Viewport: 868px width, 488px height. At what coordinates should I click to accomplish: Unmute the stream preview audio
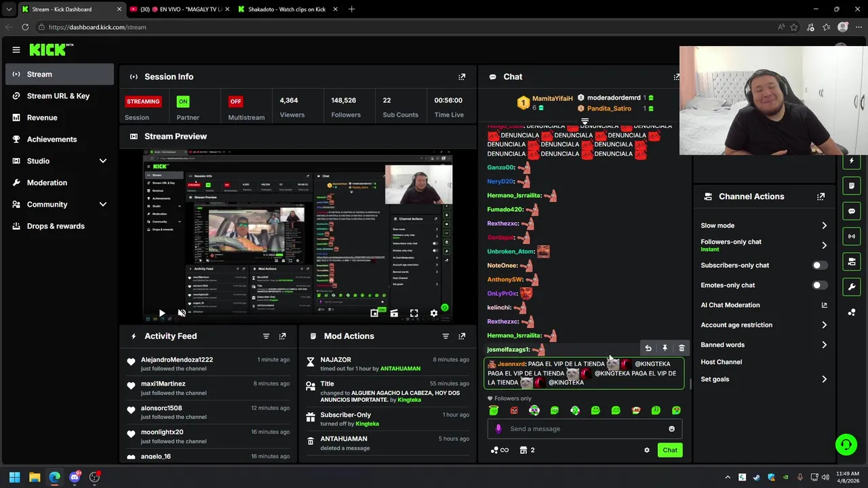[x=182, y=313]
